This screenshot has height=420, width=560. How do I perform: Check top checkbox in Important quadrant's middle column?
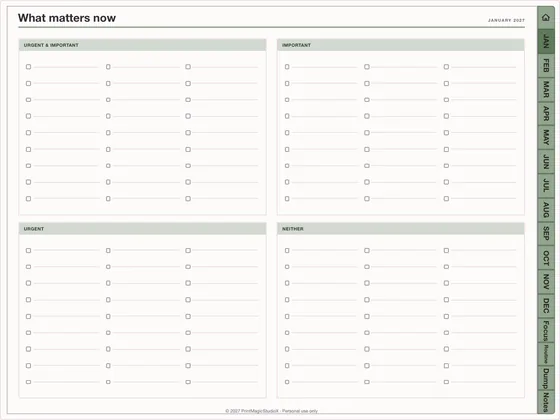pyautogui.click(x=367, y=67)
